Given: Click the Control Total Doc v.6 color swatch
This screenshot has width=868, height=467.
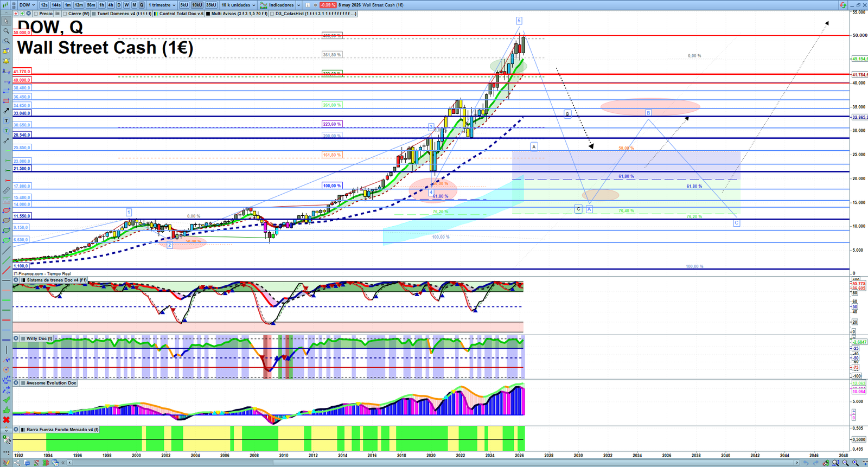Looking at the screenshot, I should (x=156, y=14).
